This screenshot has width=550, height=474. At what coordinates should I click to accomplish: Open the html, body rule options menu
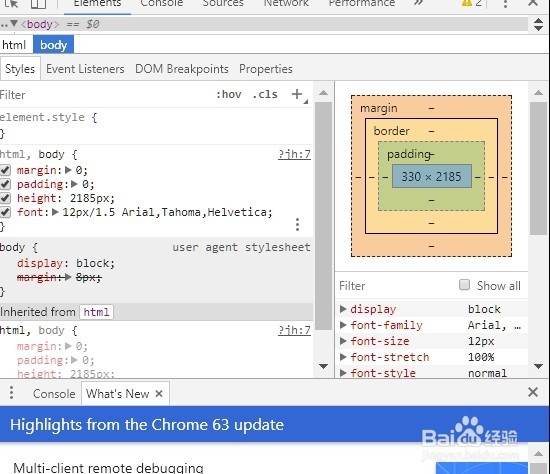coord(297,225)
